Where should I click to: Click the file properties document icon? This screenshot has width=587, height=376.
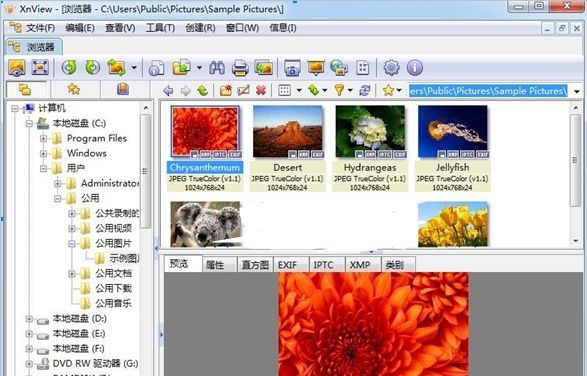pos(156,68)
